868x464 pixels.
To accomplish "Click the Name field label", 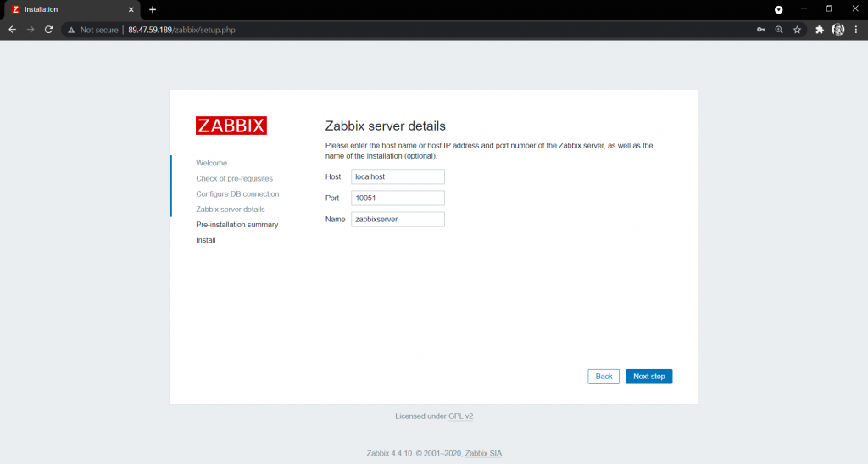I will [335, 219].
